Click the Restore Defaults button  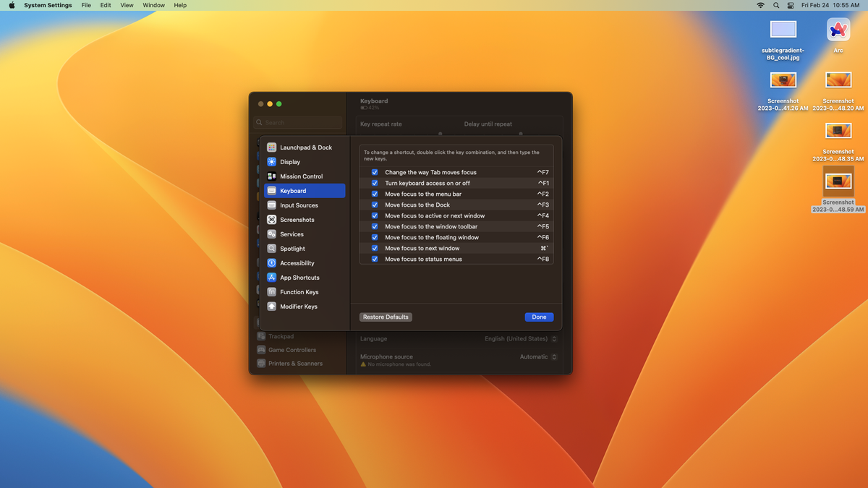[x=386, y=317]
